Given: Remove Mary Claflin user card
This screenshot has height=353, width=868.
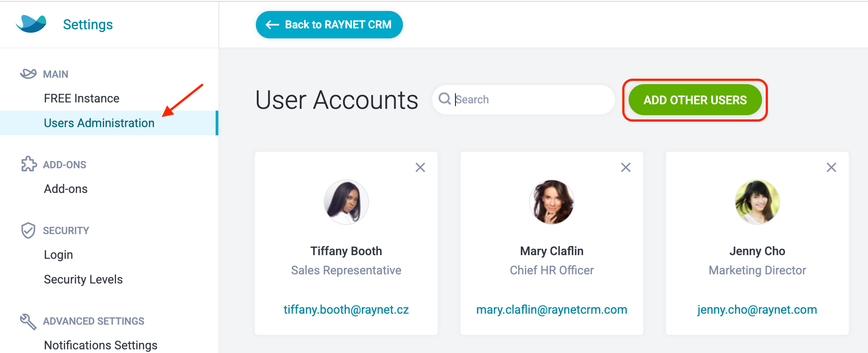Looking at the screenshot, I should click(x=626, y=167).
